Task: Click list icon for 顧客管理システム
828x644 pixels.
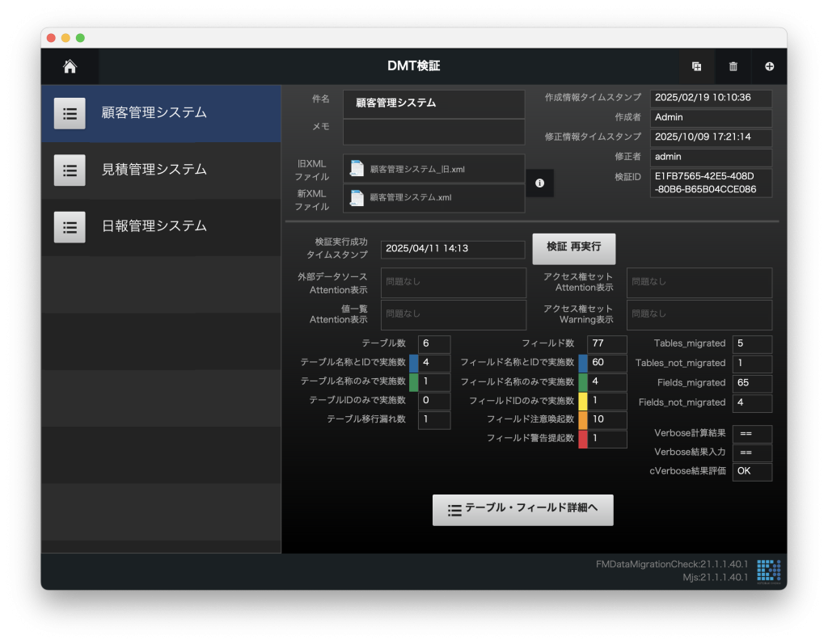Action: 70,114
